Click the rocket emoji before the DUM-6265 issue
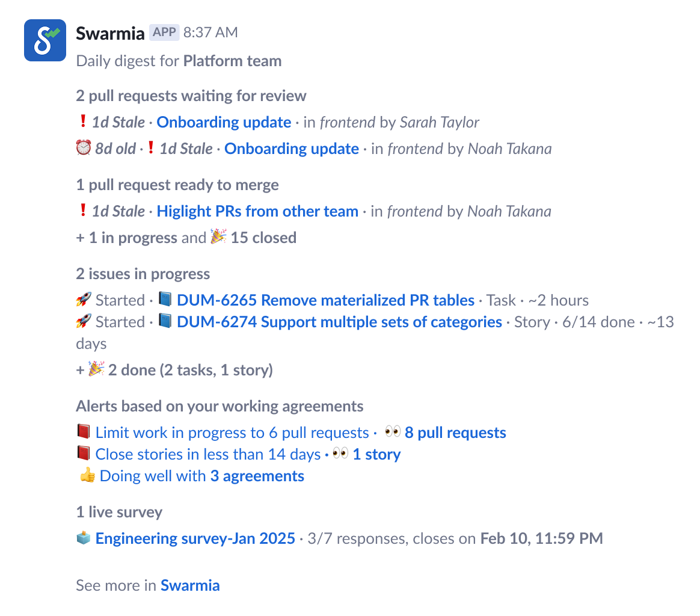Image resolution: width=700 pixels, height=616 pixels. tap(84, 300)
